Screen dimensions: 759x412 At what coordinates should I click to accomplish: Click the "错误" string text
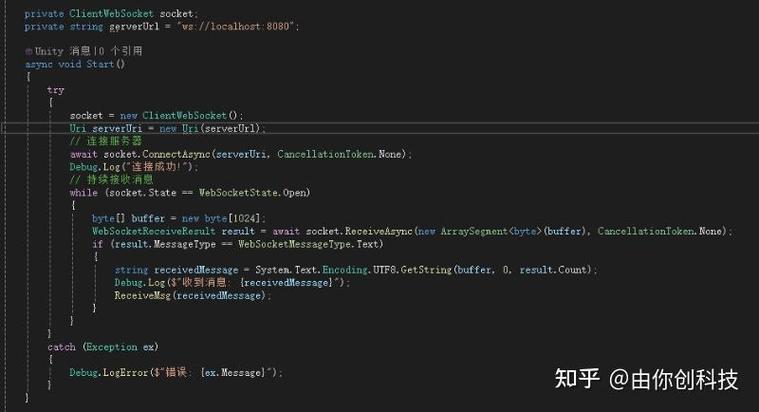(x=176, y=372)
